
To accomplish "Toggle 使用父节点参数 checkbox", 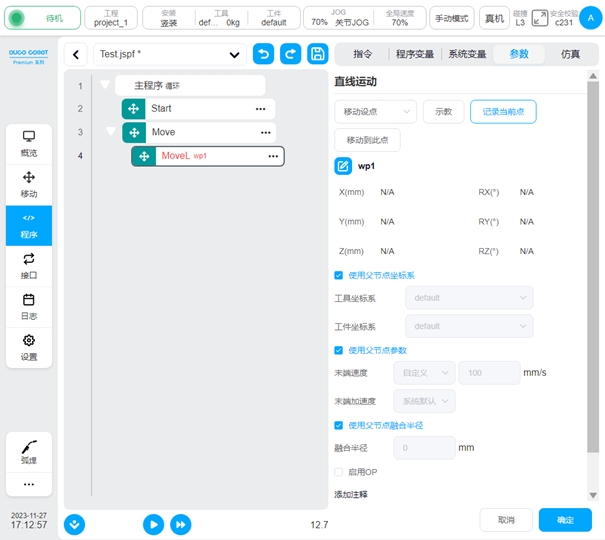I will pyautogui.click(x=339, y=350).
